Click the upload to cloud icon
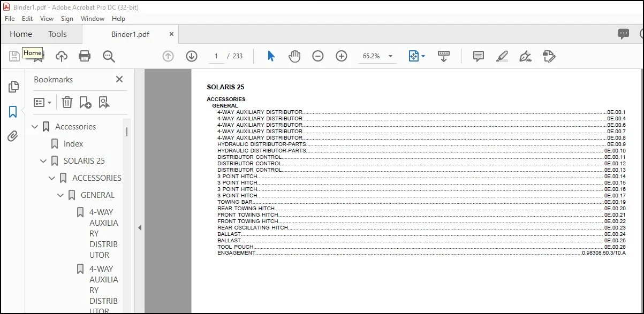Screen dimensions: 644x314 click(62, 56)
